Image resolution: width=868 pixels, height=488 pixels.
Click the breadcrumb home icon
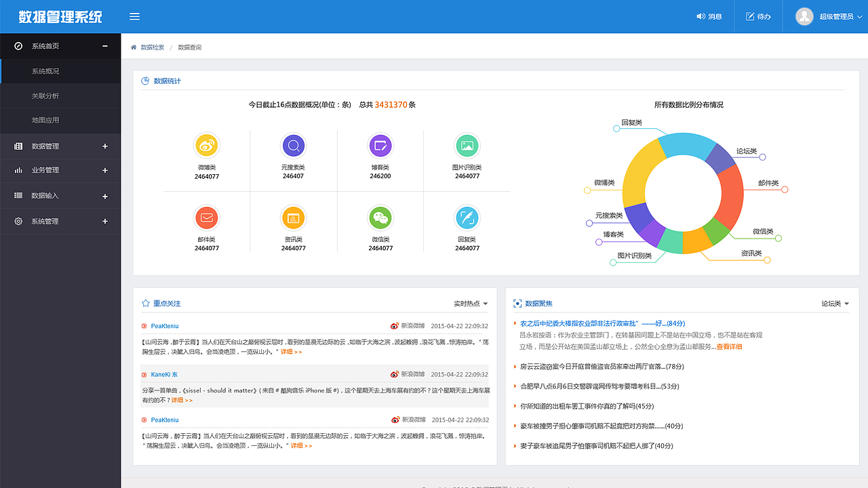134,47
